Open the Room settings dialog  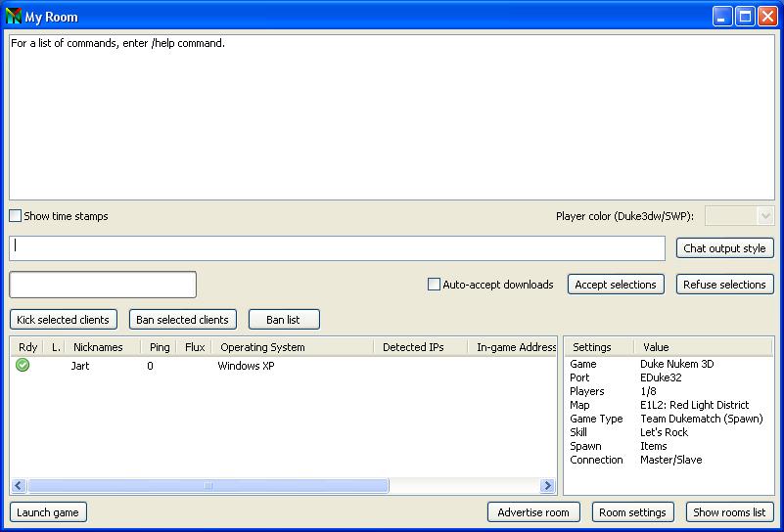(x=632, y=512)
